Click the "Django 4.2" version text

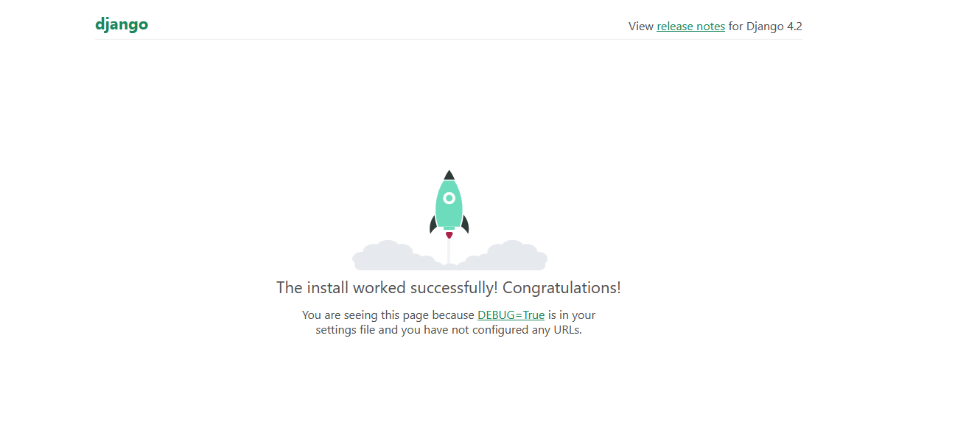(774, 27)
